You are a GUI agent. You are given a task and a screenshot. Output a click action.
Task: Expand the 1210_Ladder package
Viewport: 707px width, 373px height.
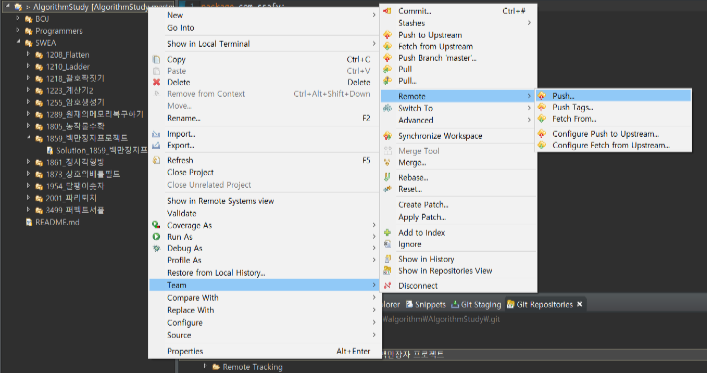coord(28,66)
